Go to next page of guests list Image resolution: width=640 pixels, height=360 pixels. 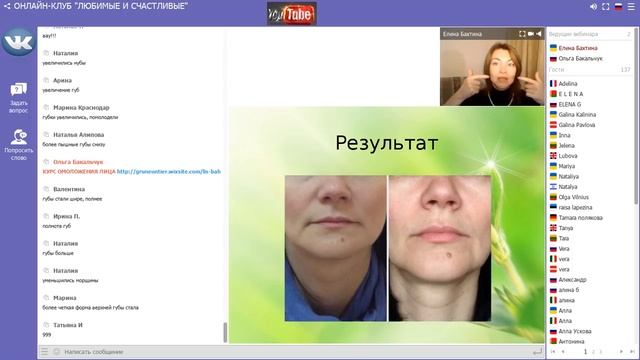[x=621, y=351]
